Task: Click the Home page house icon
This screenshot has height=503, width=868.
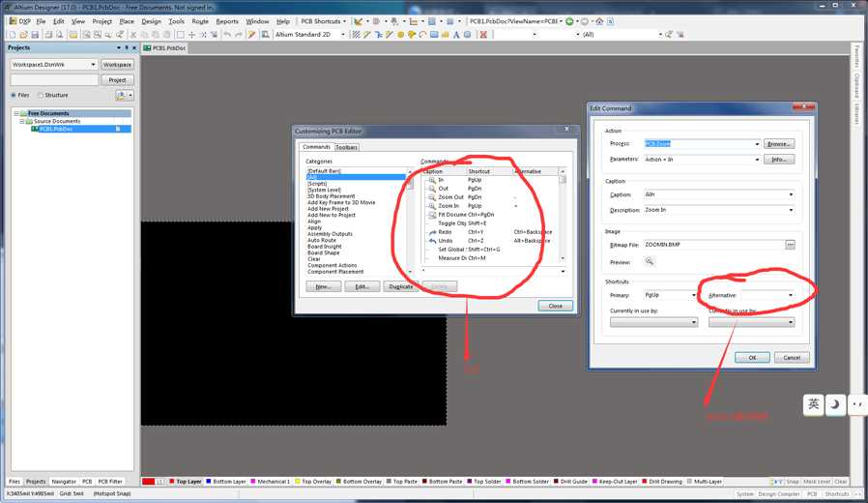Action: (599, 21)
